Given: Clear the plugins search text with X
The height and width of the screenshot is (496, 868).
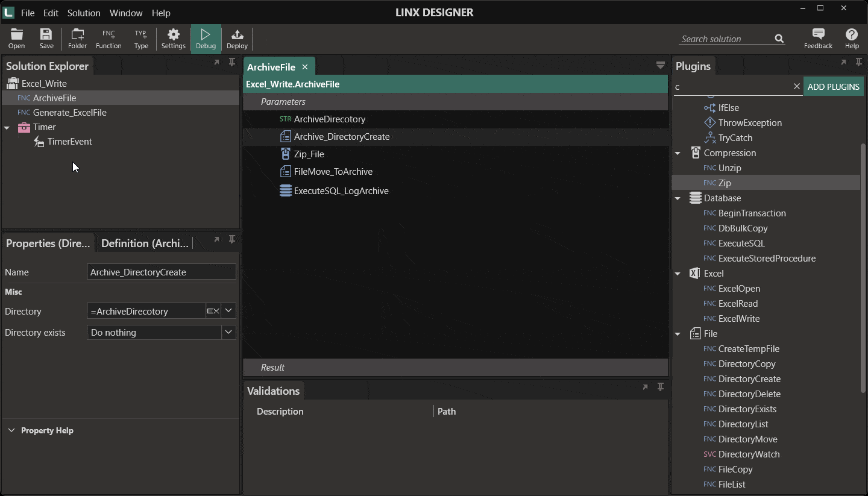Looking at the screenshot, I should (x=796, y=87).
